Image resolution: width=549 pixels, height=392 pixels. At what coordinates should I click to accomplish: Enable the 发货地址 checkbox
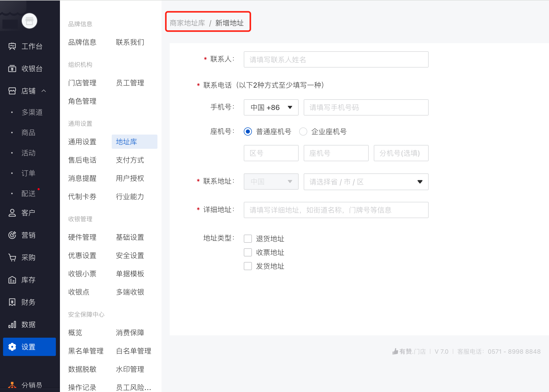(x=248, y=266)
